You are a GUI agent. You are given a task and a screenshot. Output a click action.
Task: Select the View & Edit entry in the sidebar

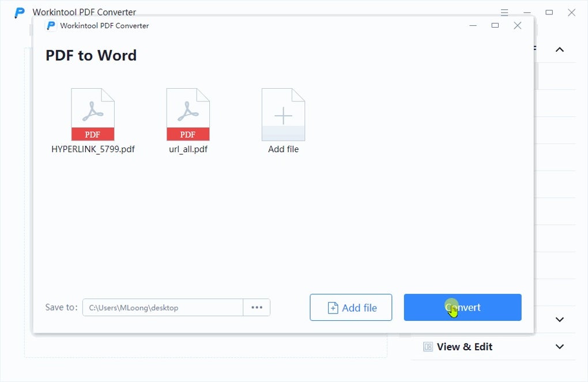tap(465, 347)
